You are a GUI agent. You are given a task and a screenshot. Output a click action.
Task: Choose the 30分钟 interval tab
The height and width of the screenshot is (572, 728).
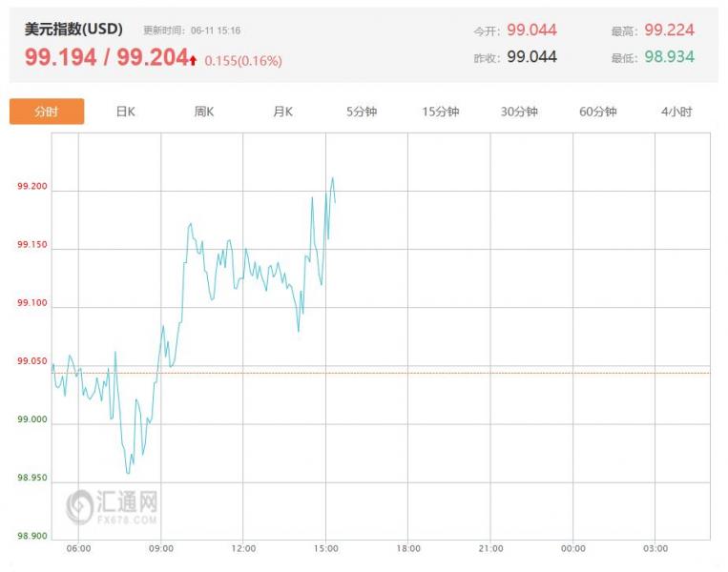pyautogui.click(x=519, y=112)
